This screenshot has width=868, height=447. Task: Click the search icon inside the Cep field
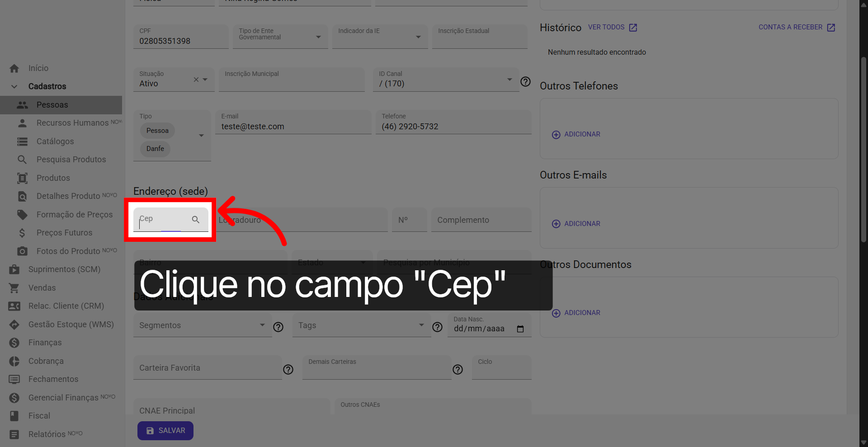click(x=196, y=220)
